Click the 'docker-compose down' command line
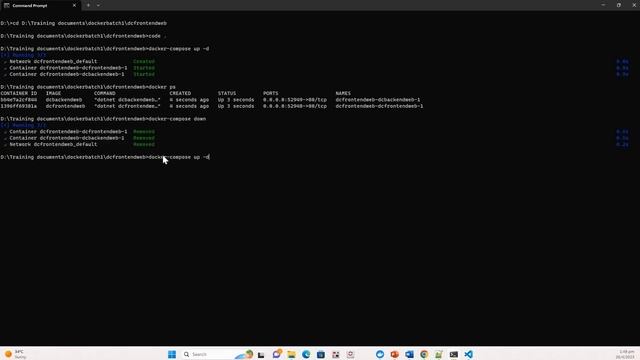This screenshot has width=640, height=360. pyautogui.click(x=103, y=119)
